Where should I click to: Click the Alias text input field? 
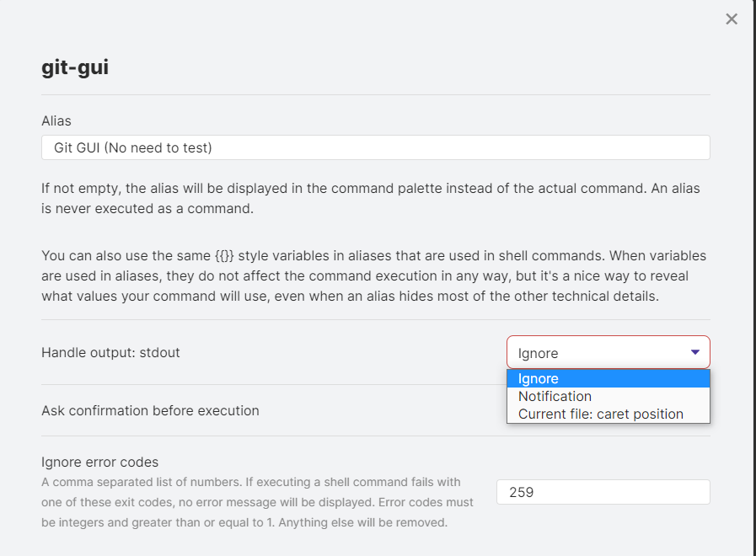pyautogui.click(x=376, y=147)
